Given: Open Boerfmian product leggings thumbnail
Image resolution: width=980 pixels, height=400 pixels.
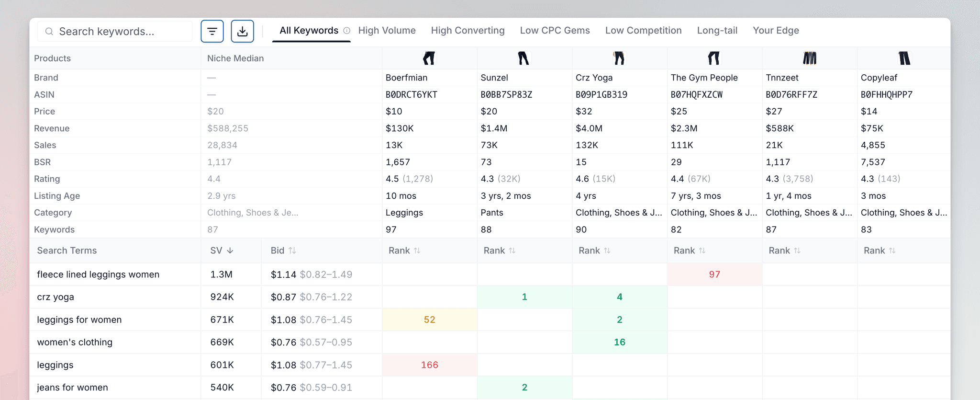Looking at the screenshot, I should [x=429, y=58].
